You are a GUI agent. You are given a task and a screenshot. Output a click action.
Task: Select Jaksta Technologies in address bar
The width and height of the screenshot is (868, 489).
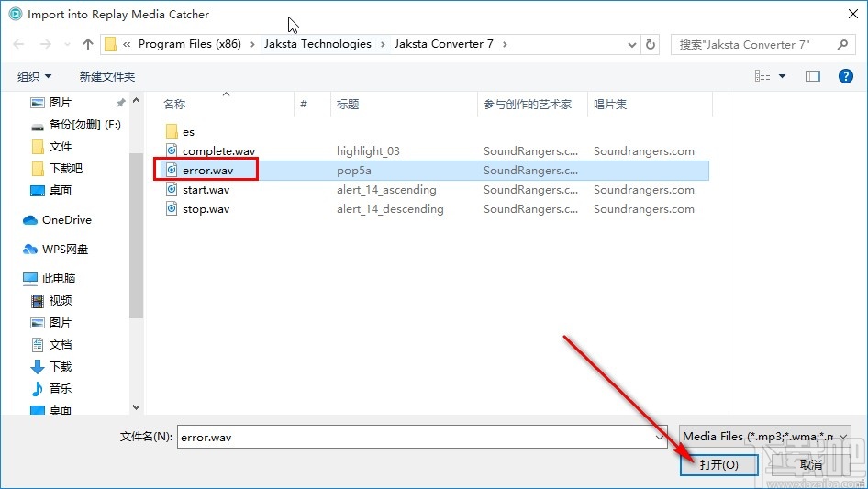[x=317, y=44]
